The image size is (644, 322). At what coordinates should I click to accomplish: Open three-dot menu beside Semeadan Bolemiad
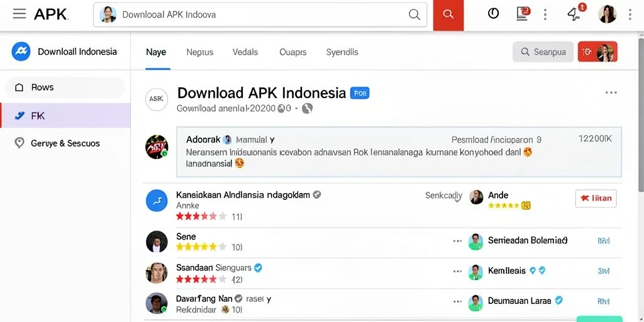click(x=457, y=241)
